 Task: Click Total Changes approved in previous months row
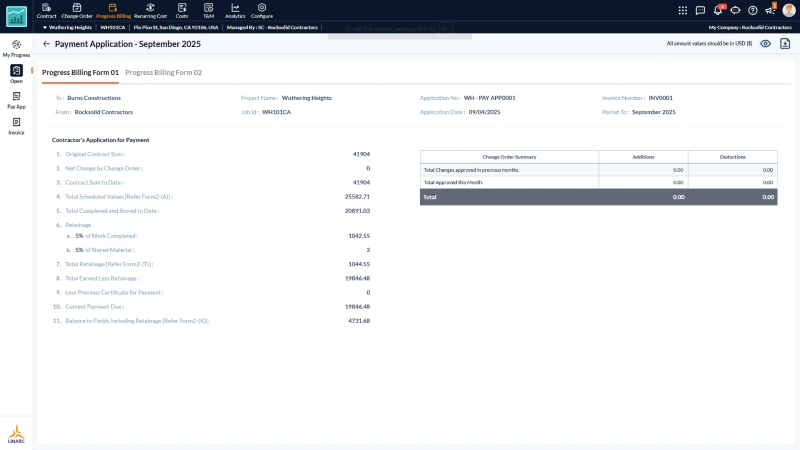tap(598, 170)
